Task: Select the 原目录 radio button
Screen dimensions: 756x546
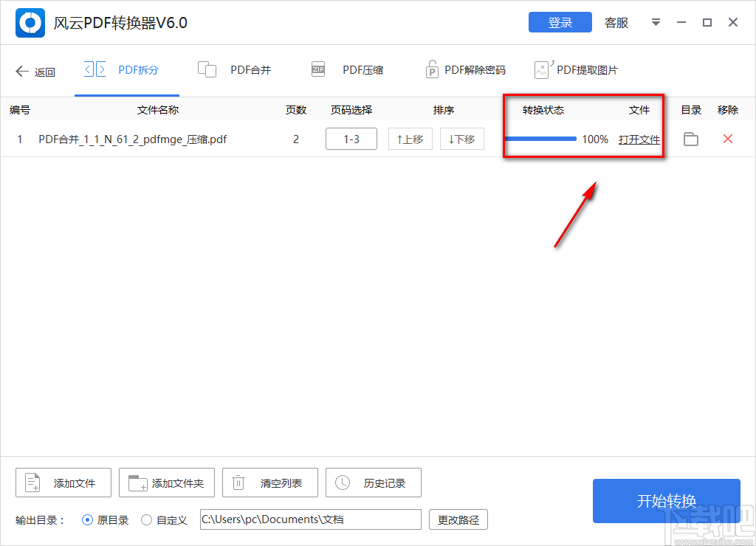Action: tap(87, 519)
